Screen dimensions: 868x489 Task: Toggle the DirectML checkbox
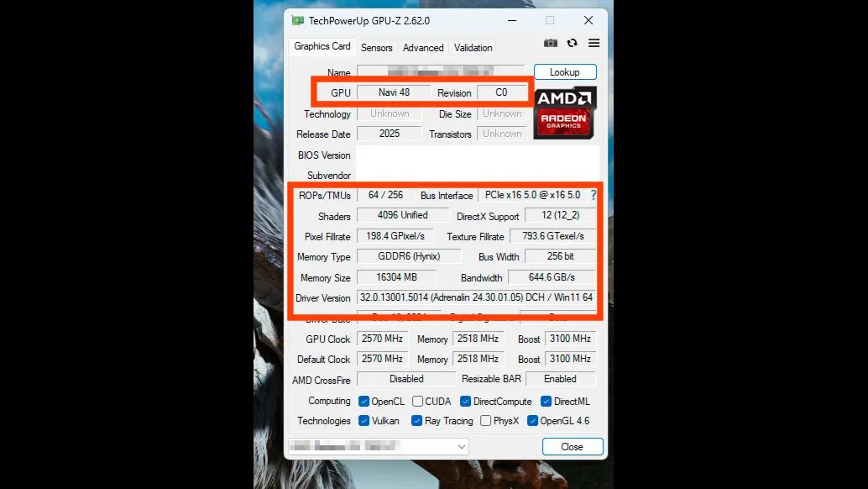click(546, 401)
